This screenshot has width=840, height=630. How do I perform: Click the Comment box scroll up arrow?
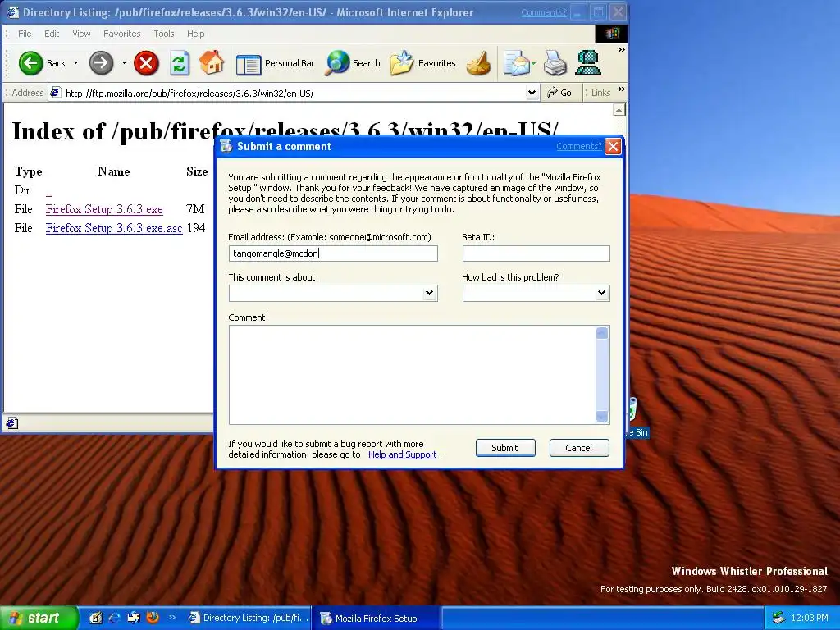coord(602,333)
